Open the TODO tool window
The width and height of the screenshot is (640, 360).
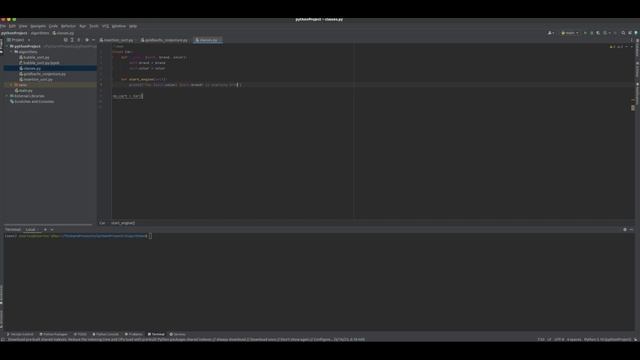point(80,334)
